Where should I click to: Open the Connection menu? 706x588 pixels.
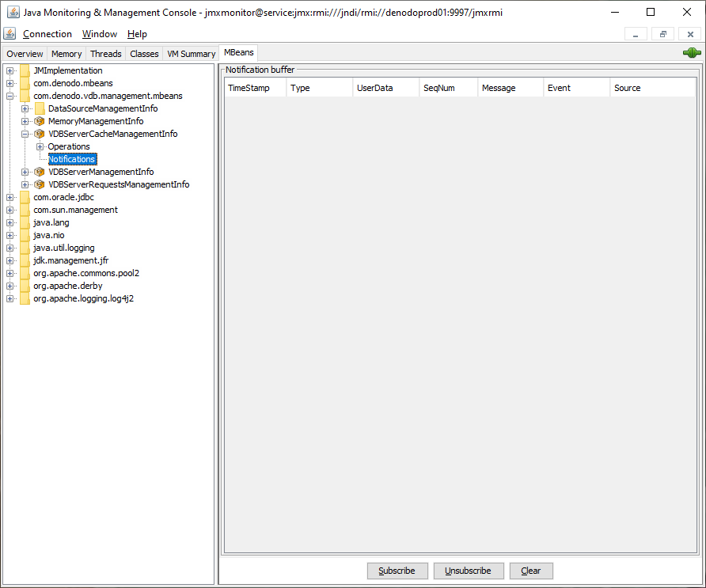point(47,34)
